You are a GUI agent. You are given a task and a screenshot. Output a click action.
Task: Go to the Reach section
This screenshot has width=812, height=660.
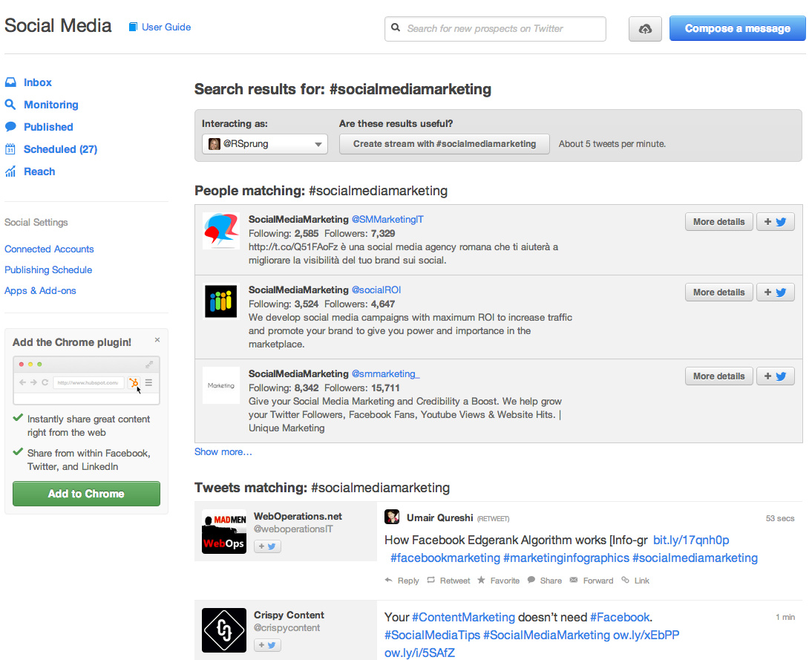[39, 171]
